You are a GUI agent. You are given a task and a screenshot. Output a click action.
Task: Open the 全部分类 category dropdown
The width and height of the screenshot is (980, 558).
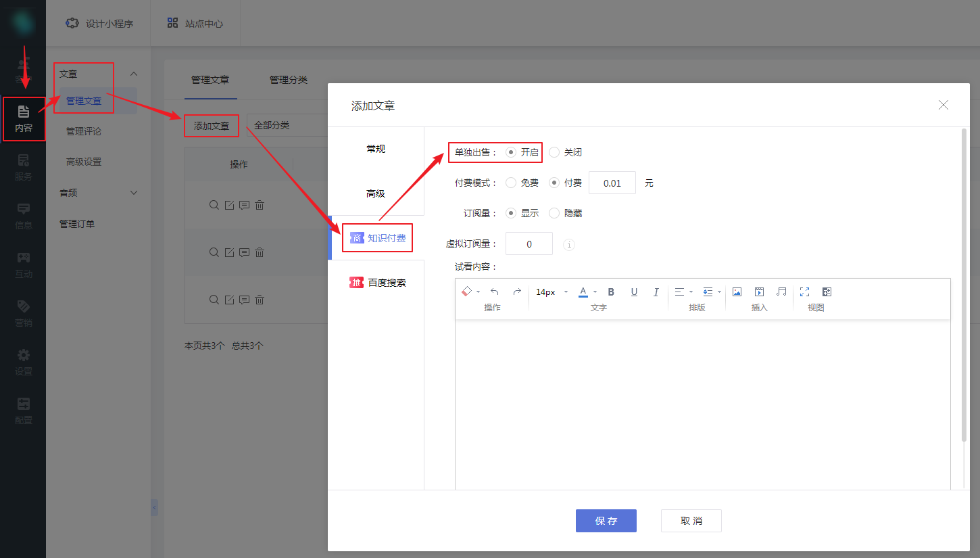pyautogui.click(x=287, y=125)
